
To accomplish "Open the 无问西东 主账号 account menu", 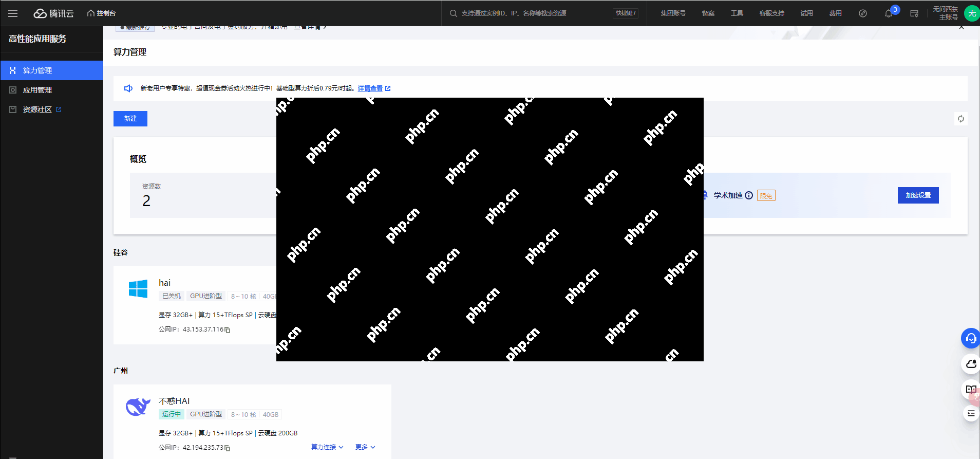I will click(x=945, y=13).
